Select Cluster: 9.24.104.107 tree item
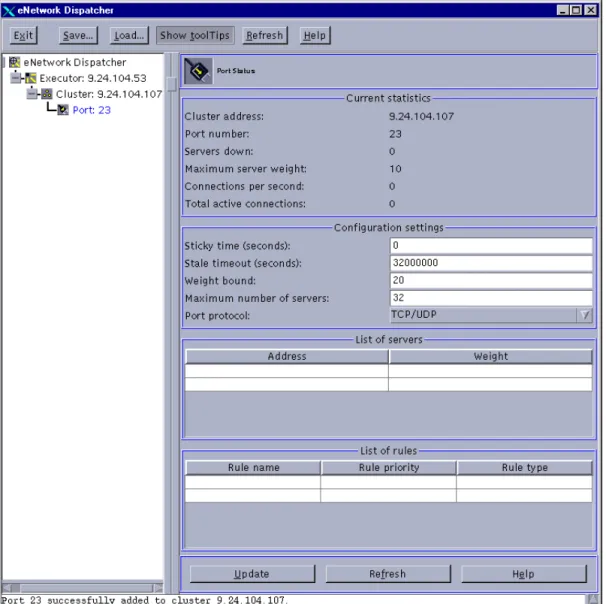 [109, 94]
